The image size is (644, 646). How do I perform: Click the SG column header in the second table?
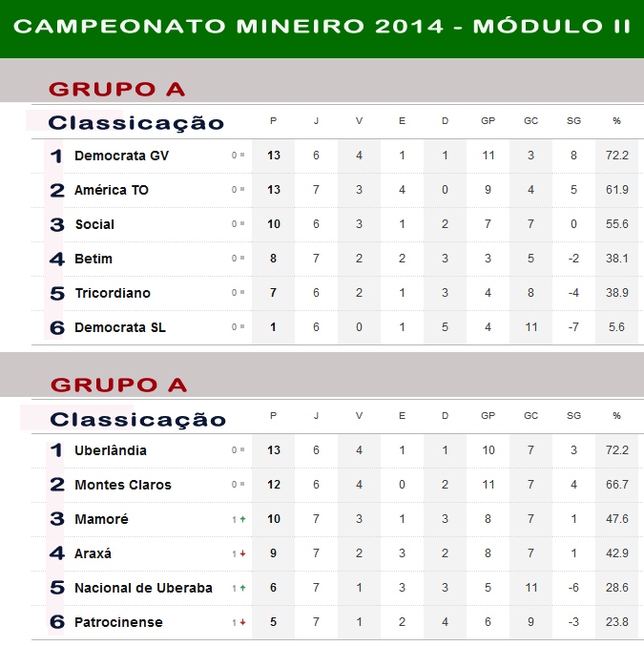573,416
